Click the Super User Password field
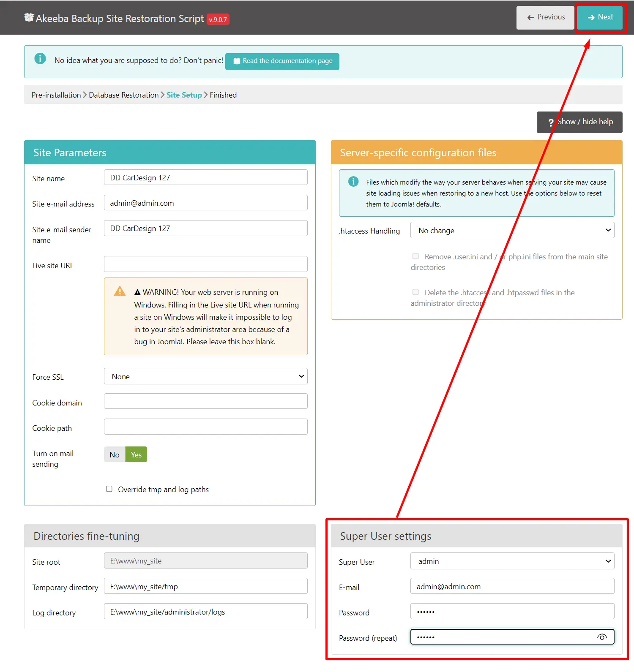This screenshot has width=634, height=672. [x=512, y=611]
